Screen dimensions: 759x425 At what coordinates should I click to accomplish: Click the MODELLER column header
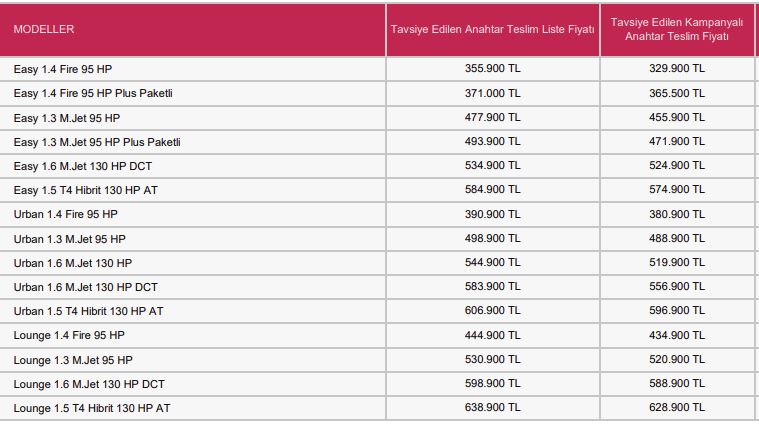point(44,30)
